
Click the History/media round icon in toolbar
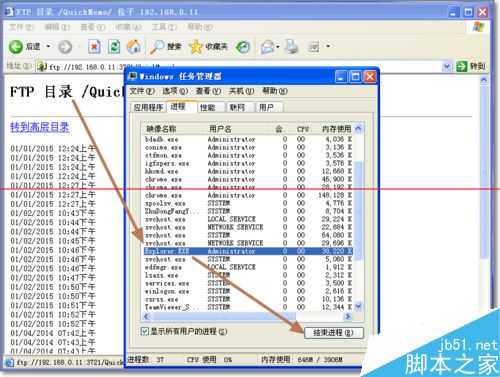pos(243,47)
